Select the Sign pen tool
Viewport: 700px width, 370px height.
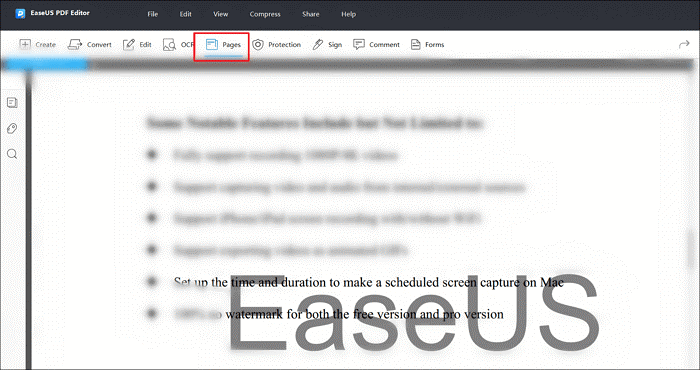click(327, 44)
